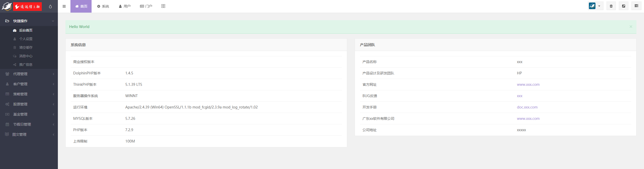This screenshot has height=169, width=644.
Task: Dismiss the Hello World alert banner
Action: click(x=631, y=27)
